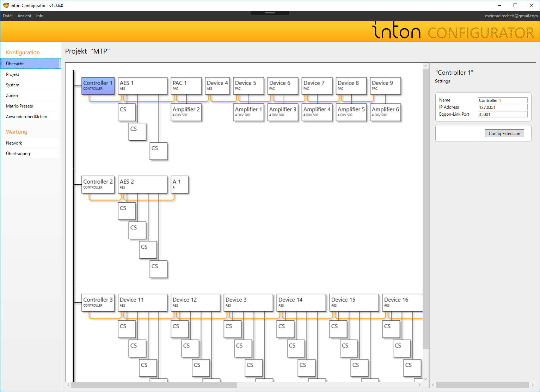
Task: Open the System configuration page
Action: pos(31,85)
